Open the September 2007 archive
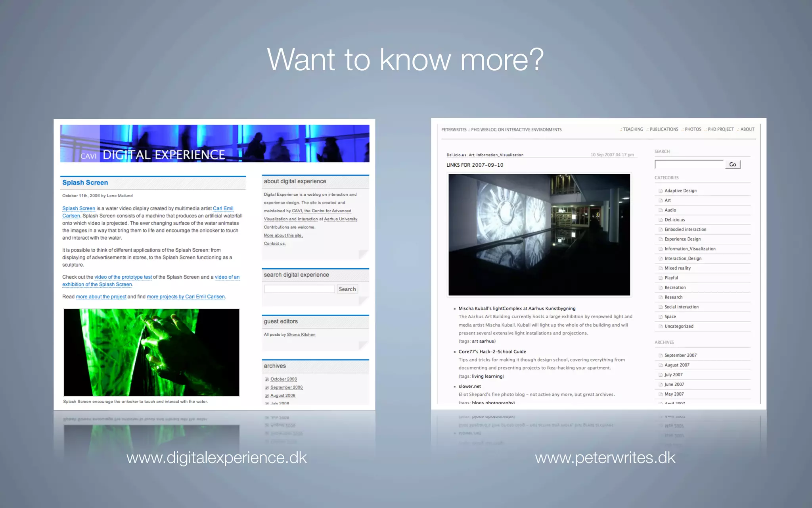The image size is (812, 508). coord(680,355)
